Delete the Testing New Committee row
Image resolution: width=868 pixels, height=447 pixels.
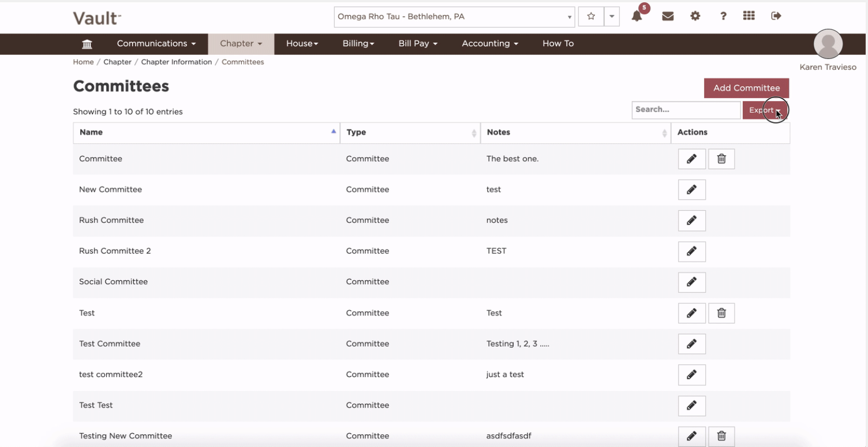(x=721, y=436)
